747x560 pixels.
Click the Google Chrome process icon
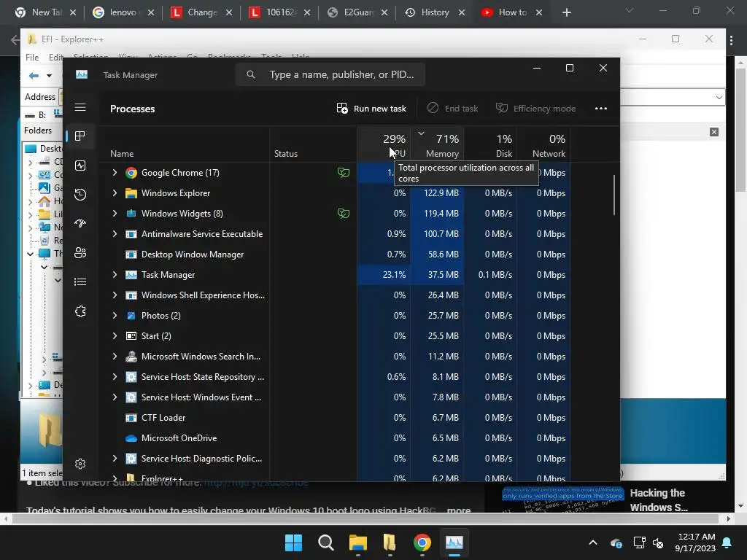coord(131,172)
